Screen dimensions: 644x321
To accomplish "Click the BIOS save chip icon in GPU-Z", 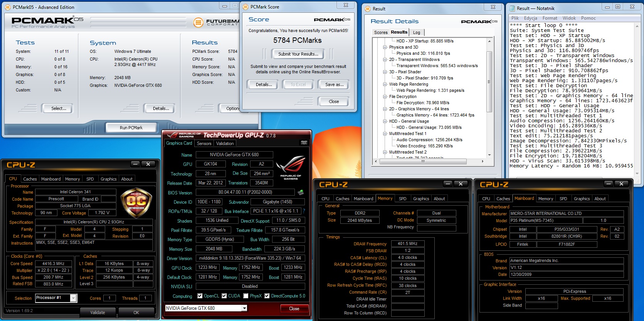I will [300, 192].
